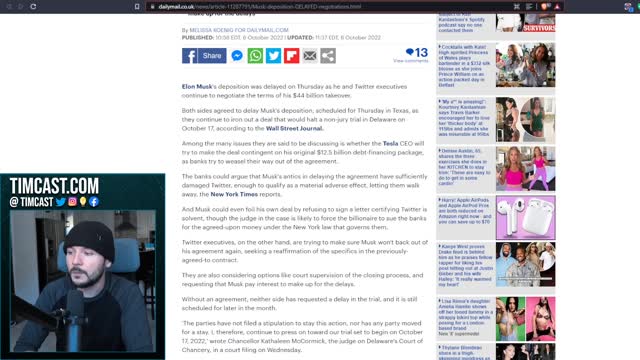Share article on WhatsApp
Image resolution: width=640 pixels, height=360 pixels.
[255, 56]
